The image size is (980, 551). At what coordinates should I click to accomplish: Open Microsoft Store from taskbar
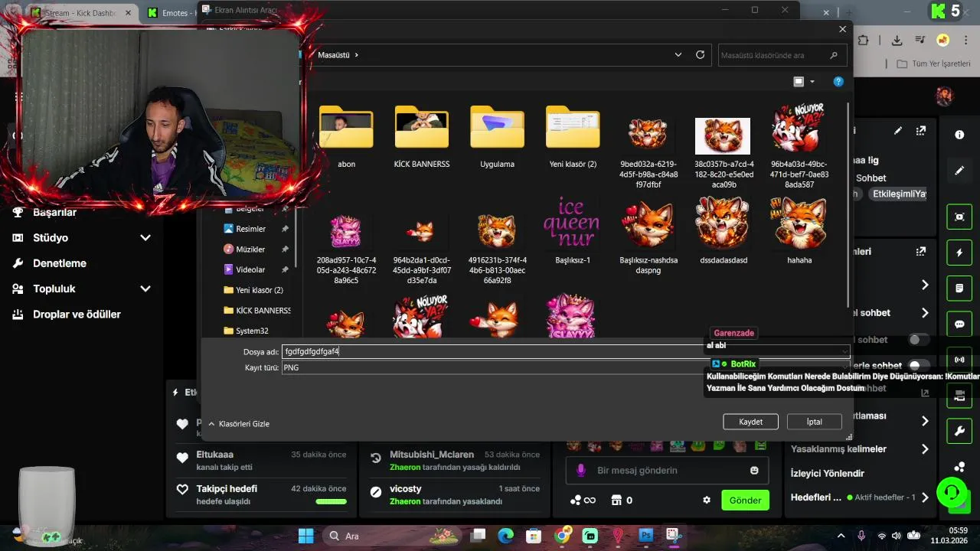[x=534, y=536]
